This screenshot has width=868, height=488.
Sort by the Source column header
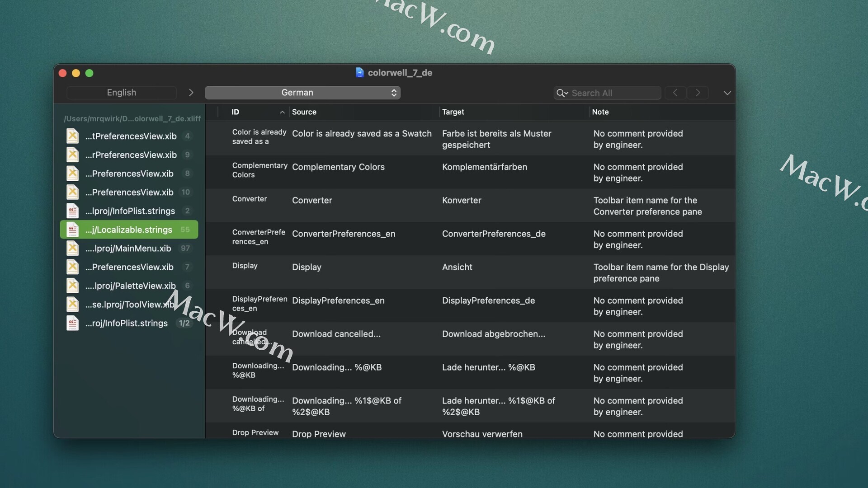point(304,112)
